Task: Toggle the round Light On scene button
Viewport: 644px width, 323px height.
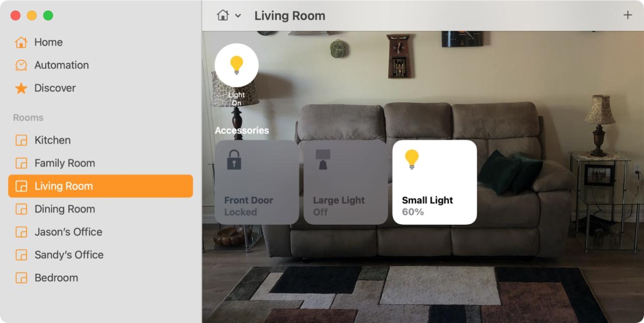Action: tap(236, 65)
